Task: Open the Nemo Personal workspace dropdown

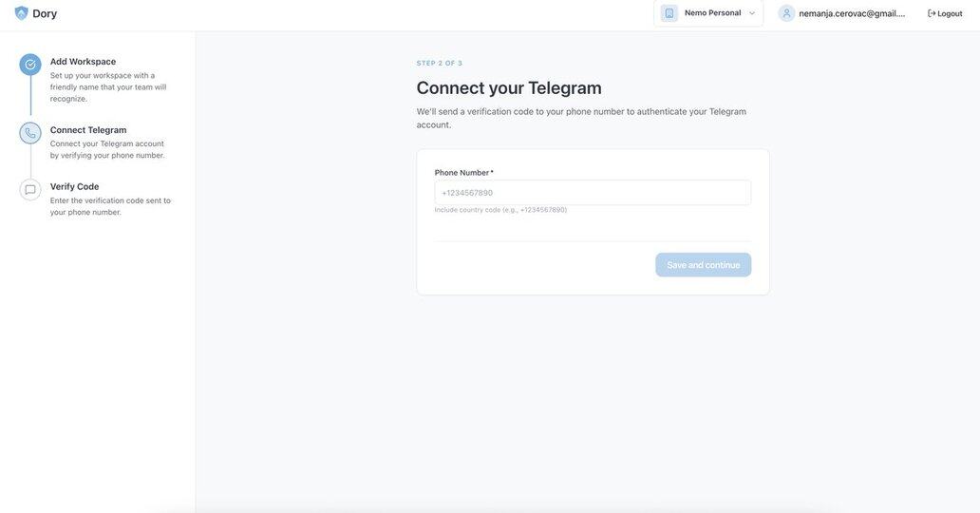Action: (x=712, y=13)
